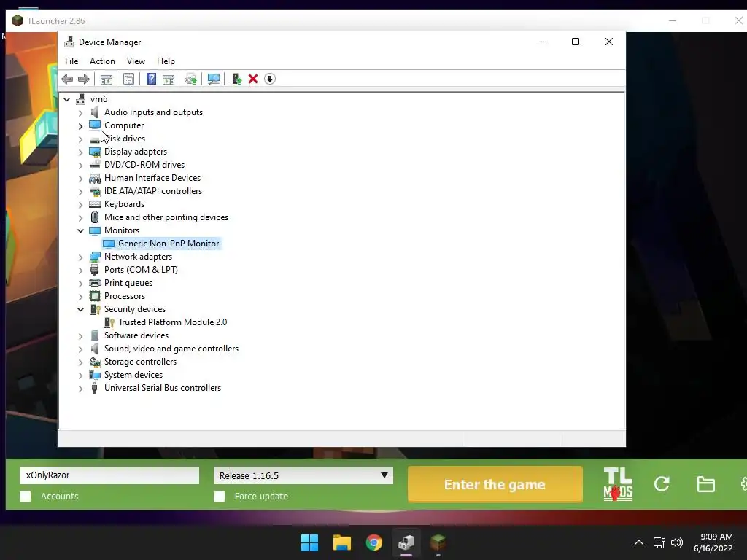747x560 pixels.
Task: Expand Universal Serial Bus controllers category
Action: pyautogui.click(x=80, y=389)
